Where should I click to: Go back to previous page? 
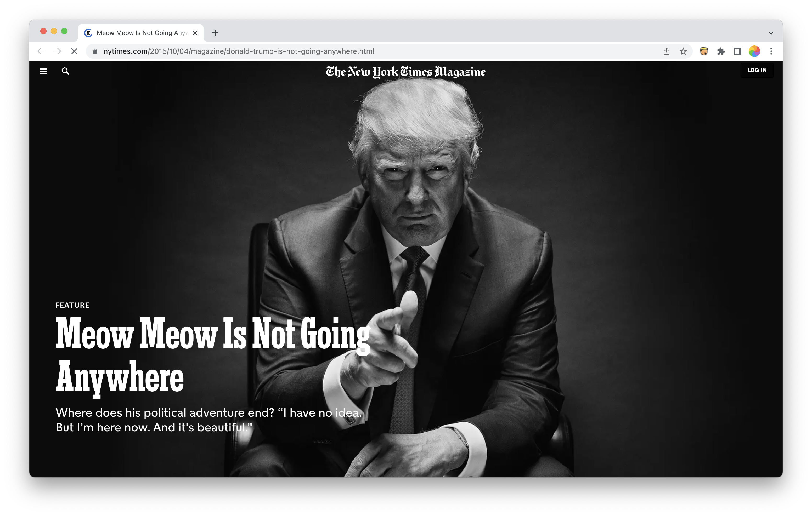pyautogui.click(x=41, y=51)
